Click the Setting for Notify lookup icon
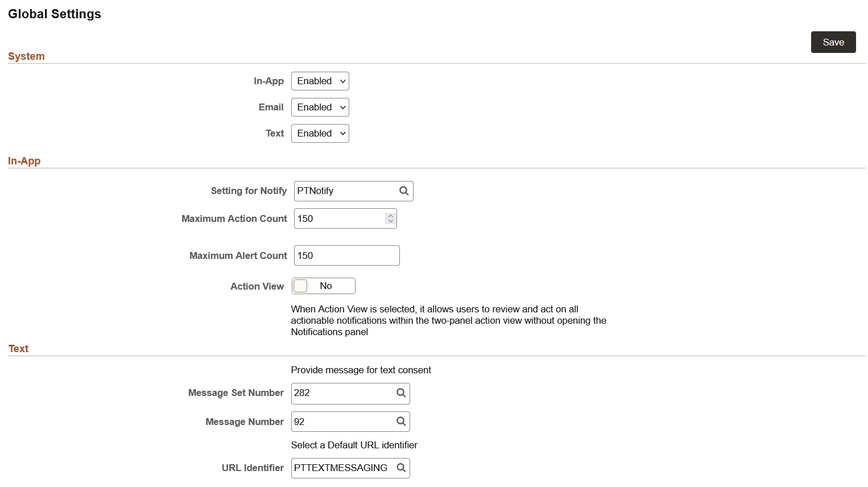 [404, 191]
